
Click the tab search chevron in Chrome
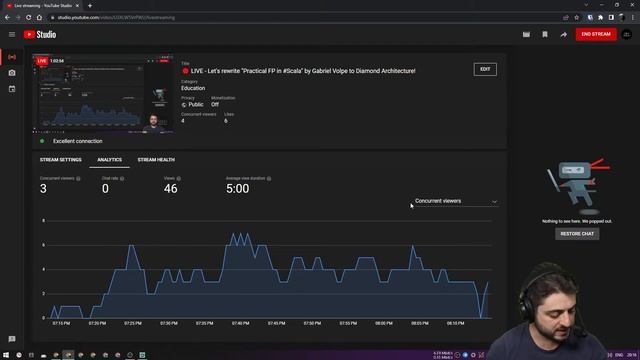tap(586, 5)
